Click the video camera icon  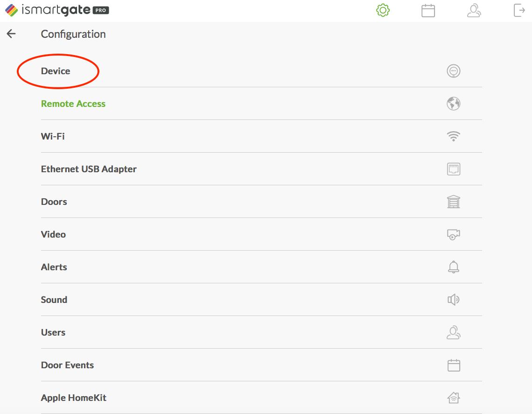pyautogui.click(x=453, y=234)
